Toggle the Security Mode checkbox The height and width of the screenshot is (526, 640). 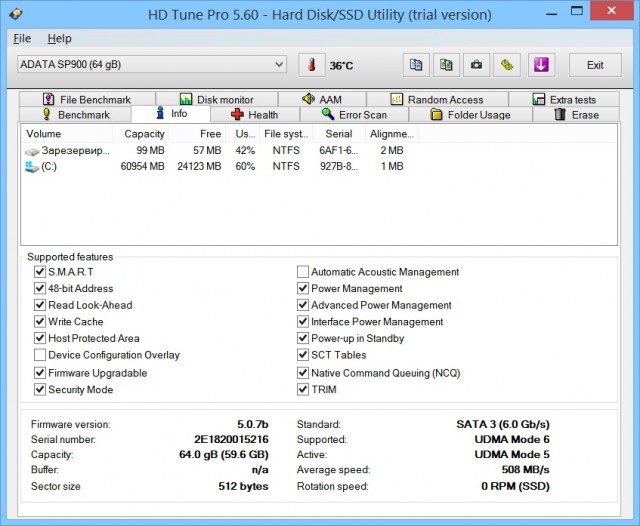(x=40, y=390)
